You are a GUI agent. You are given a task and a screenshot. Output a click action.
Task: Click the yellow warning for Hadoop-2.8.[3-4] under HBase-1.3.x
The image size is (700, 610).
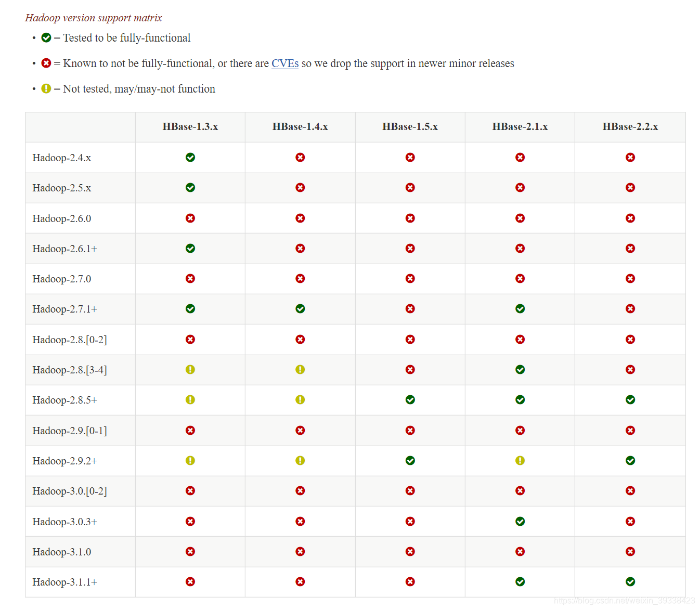tap(190, 369)
